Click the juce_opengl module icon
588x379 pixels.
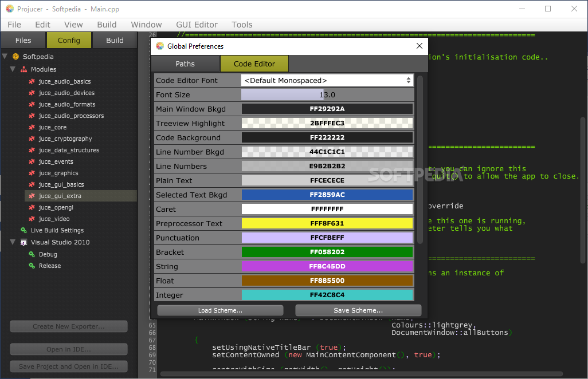32,207
